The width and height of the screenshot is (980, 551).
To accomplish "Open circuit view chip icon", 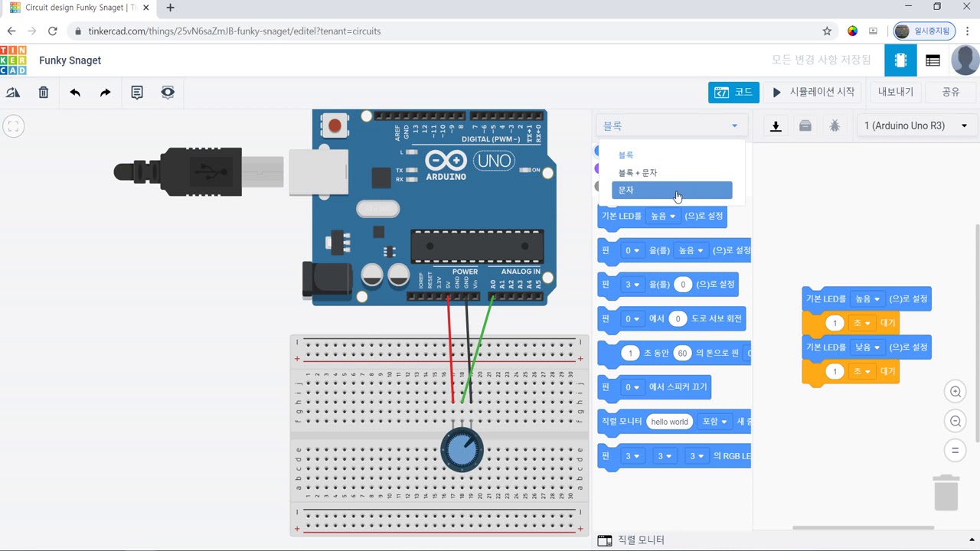I will tap(900, 60).
